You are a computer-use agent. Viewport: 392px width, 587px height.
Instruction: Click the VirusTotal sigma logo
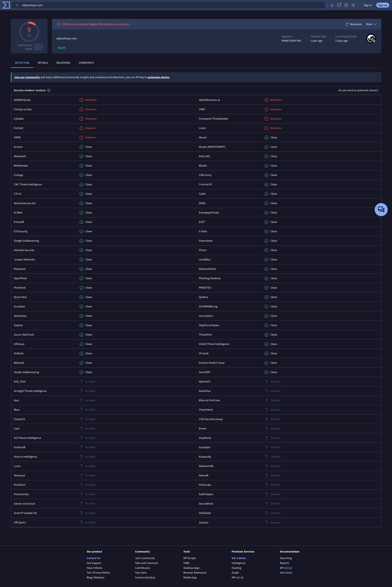6,5
